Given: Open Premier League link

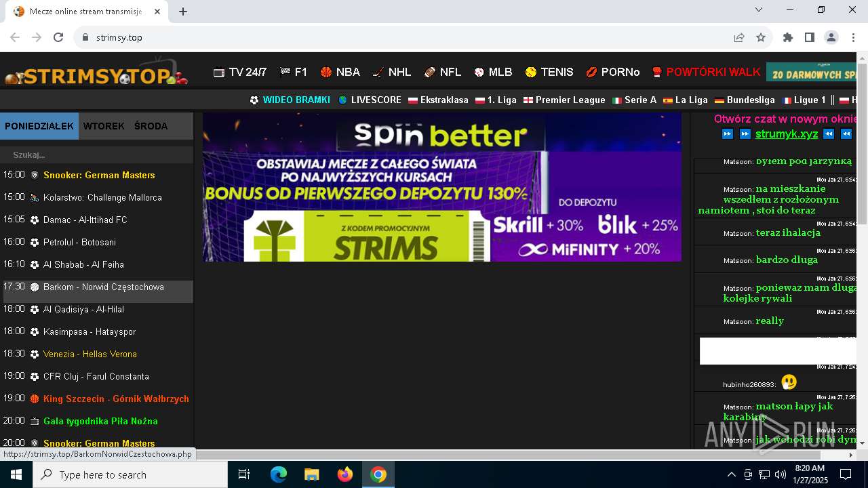Looking at the screenshot, I should [564, 100].
